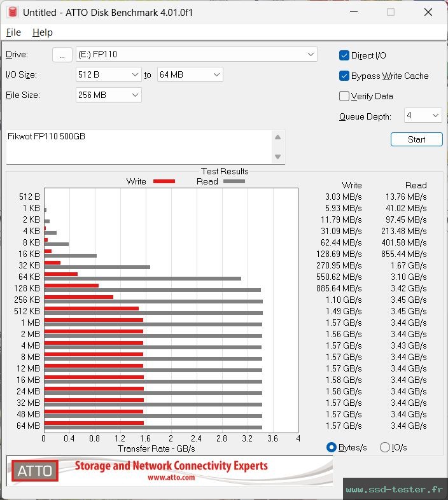448x500 pixels.
Task: Click the 3.42 GB/s read value
Action: (409, 288)
